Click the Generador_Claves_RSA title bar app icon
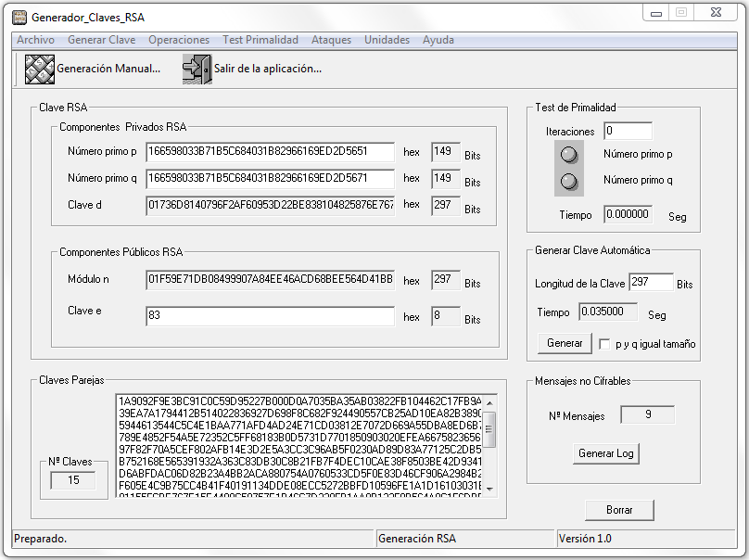Image resolution: width=749 pixels, height=560 pixels. coord(19,18)
